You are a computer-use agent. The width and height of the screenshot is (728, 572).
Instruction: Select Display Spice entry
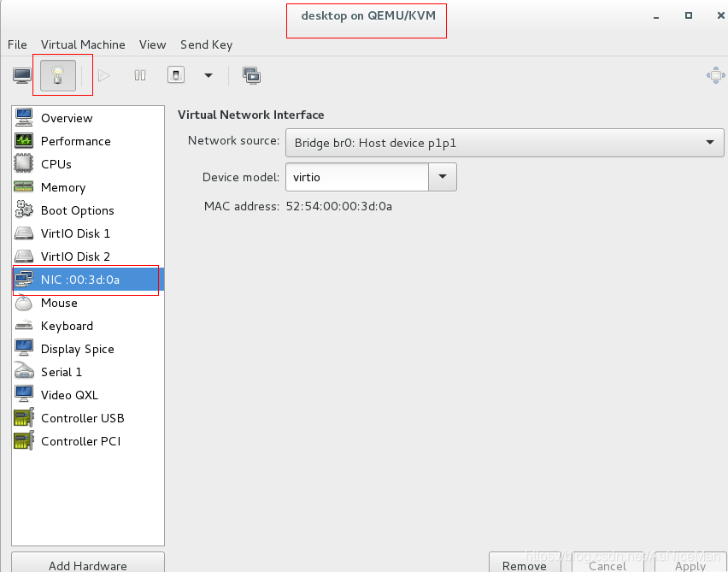tap(88, 349)
